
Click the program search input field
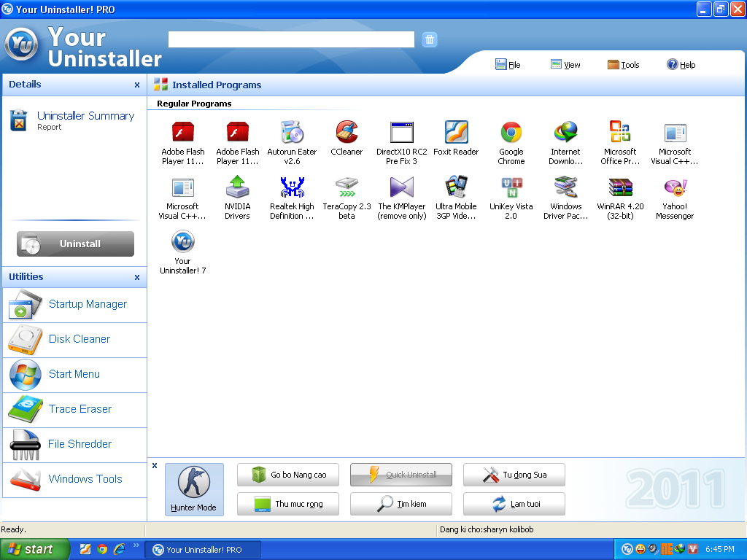pyautogui.click(x=291, y=39)
